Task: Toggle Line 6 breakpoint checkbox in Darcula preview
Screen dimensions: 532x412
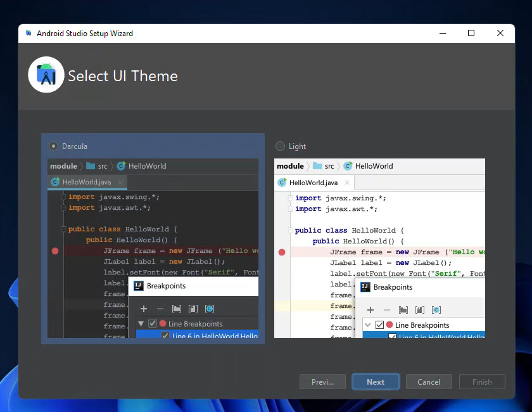Action: (x=165, y=335)
